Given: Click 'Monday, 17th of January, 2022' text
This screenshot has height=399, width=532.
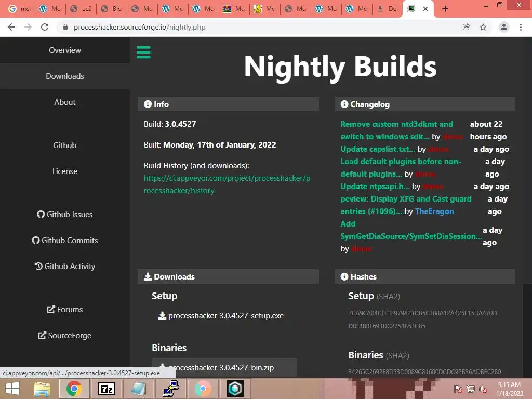Looking at the screenshot, I should [x=220, y=145].
